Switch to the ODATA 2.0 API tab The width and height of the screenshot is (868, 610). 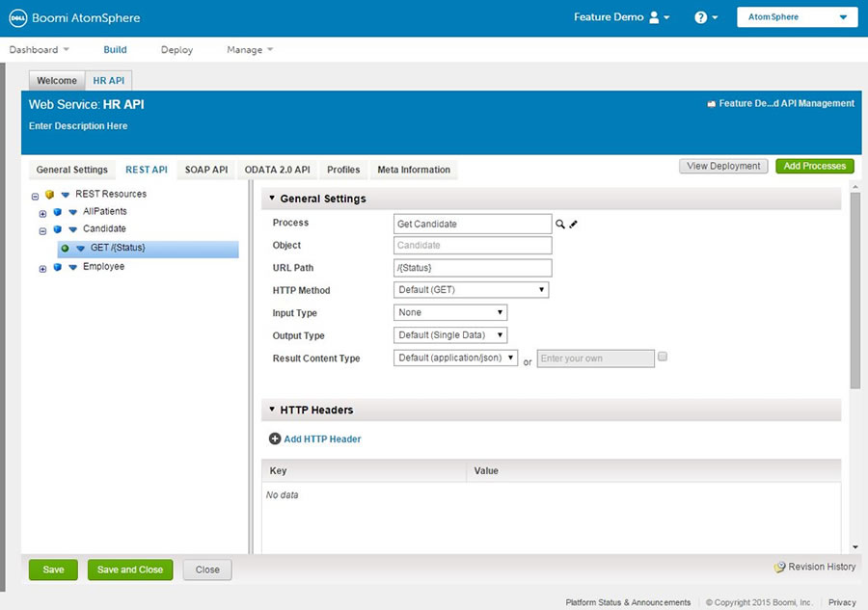pos(278,170)
